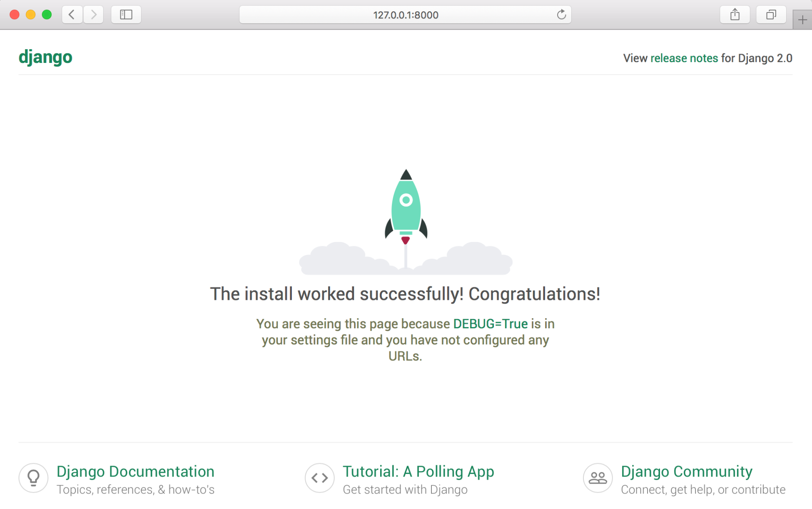Open the Share menu icon
This screenshot has width=812, height=509.
(735, 15)
